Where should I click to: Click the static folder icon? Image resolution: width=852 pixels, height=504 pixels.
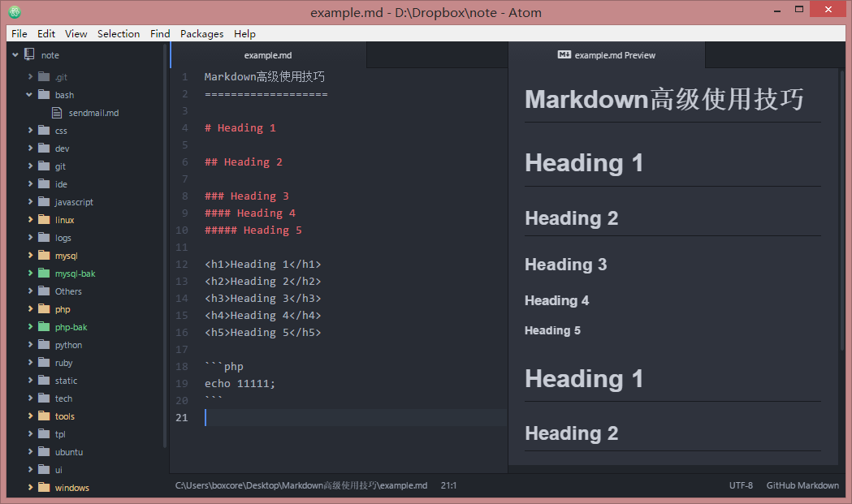pos(44,380)
